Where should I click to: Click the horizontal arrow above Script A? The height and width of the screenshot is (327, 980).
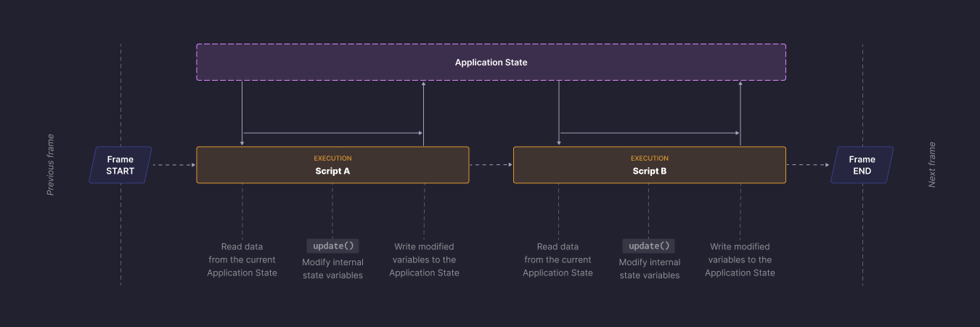332,133
